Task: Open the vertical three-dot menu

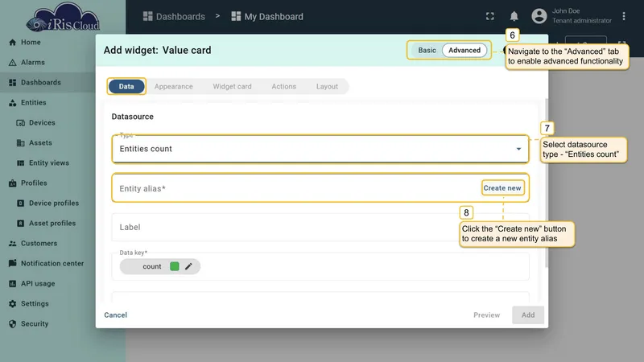Action: pyautogui.click(x=623, y=16)
